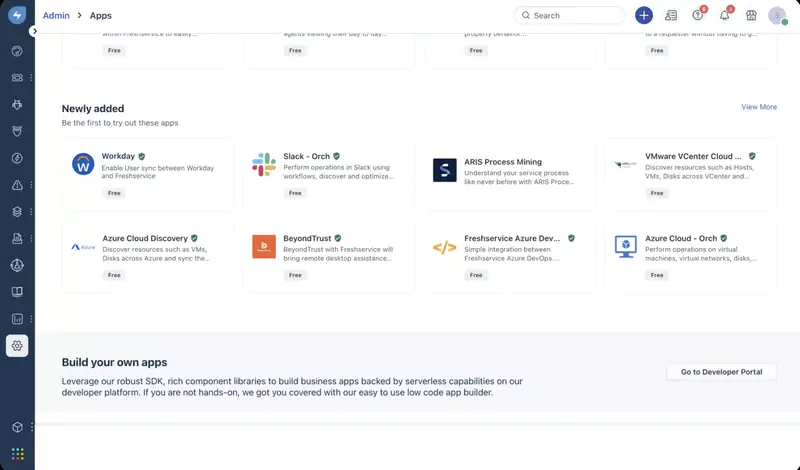The image size is (800, 470).
Task: Go to Admin breadcrumb link
Action: click(x=56, y=15)
